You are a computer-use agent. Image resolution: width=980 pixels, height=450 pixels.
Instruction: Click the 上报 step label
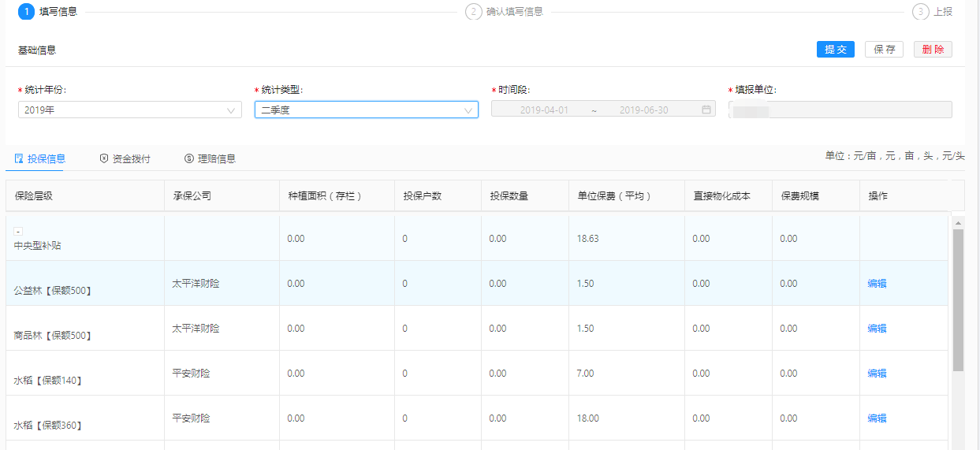click(943, 12)
